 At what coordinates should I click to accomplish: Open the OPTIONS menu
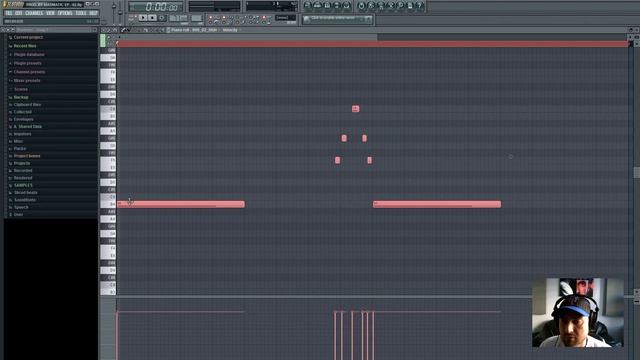tap(65, 13)
